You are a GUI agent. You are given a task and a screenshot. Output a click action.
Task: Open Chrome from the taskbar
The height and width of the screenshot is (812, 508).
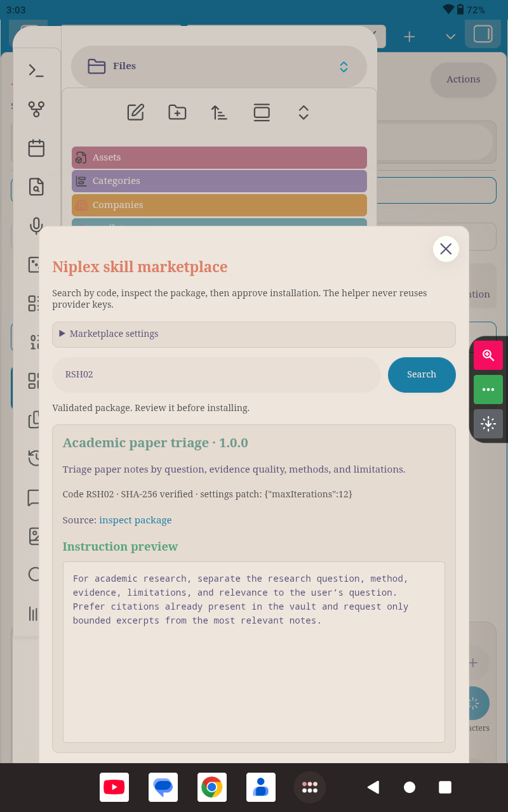[212, 787]
